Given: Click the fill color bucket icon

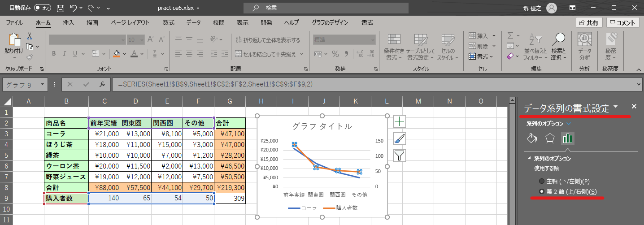Looking at the screenshot, I should click(117, 54).
